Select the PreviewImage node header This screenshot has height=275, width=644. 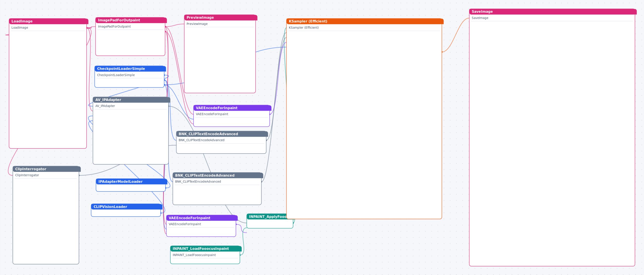[220, 18]
